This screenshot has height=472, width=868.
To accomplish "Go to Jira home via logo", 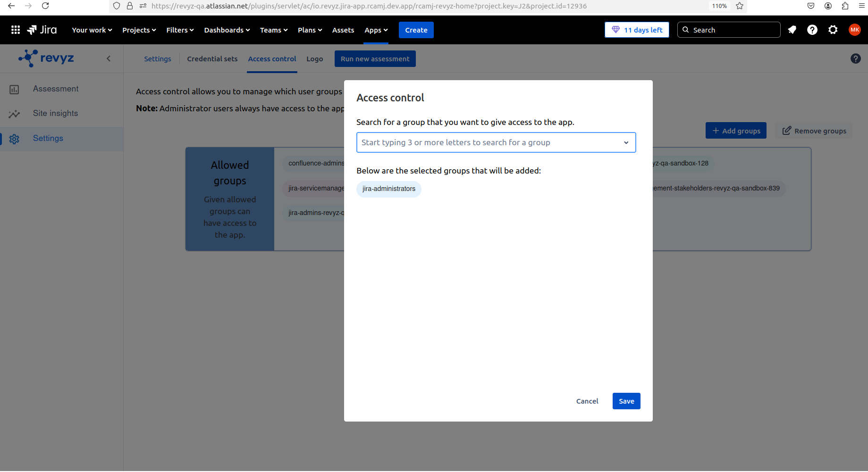I will coord(42,30).
